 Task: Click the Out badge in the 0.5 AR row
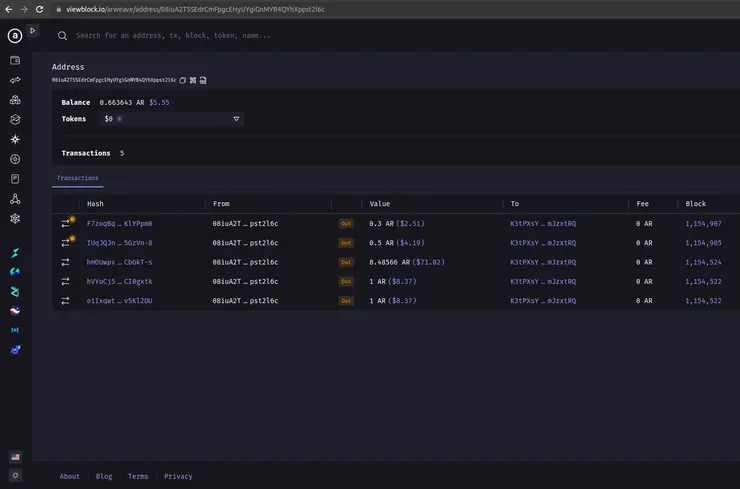(x=346, y=243)
